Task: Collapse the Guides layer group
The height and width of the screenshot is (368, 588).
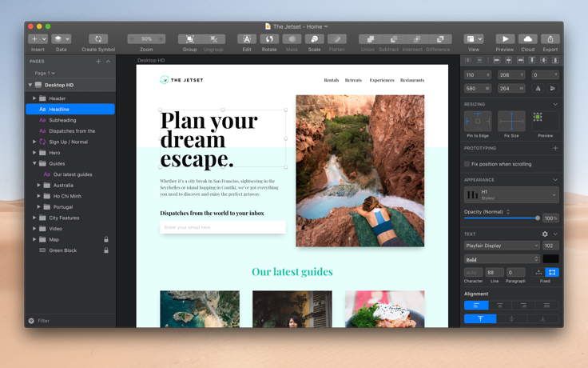Action: (34, 163)
